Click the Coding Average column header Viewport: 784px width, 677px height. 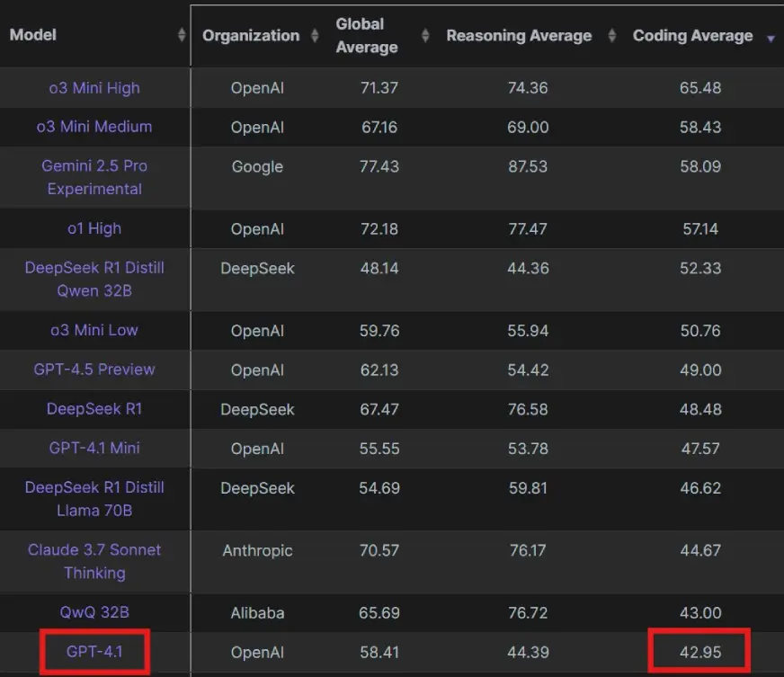pos(692,36)
